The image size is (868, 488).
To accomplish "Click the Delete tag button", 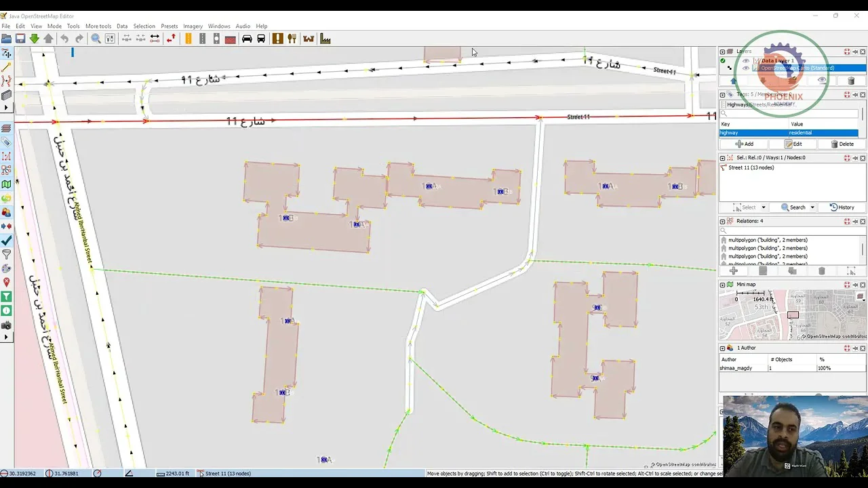I will [842, 144].
